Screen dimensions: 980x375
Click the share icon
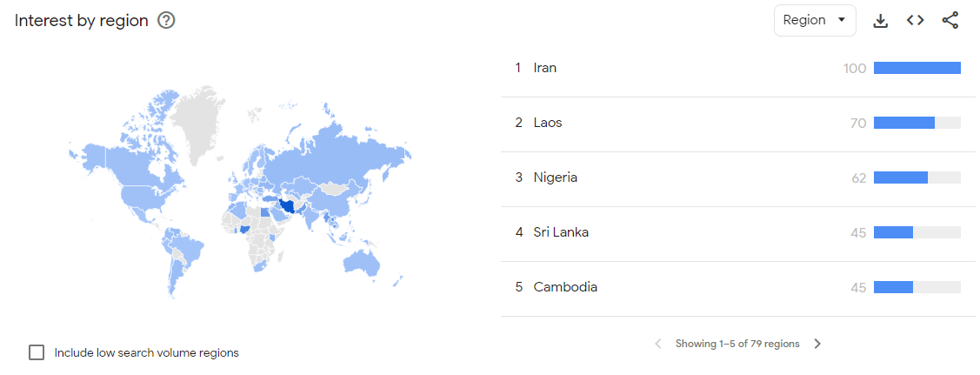tap(950, 21)
